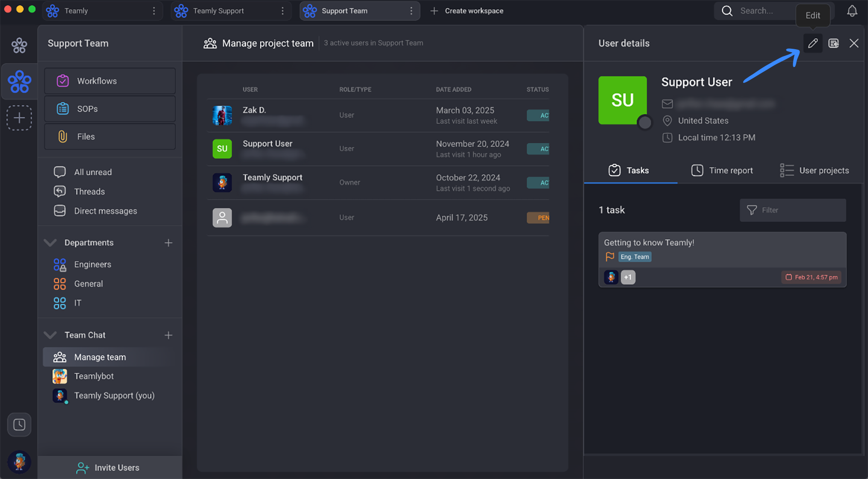This screenshot has width=868, height=479.
Task: Select the pending user added April 17, 2025
Action: pos(378,218)
